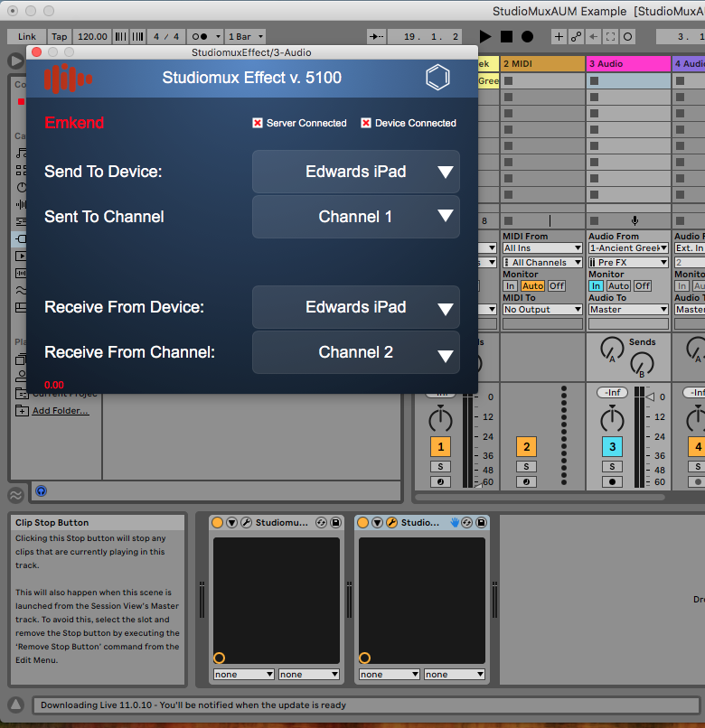Click the Send B knob on 3 Audio
The width and height of the screenshot is (705, 728).
642,365
